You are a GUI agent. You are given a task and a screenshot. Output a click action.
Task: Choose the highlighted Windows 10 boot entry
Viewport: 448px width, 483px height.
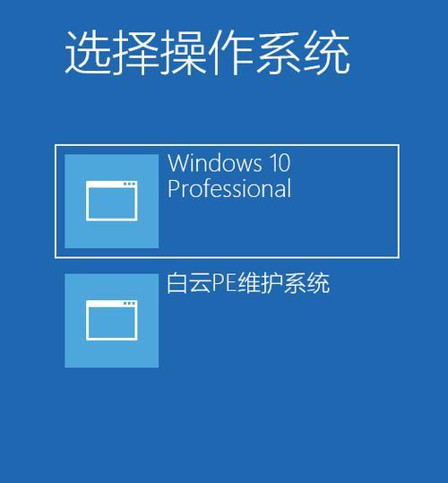tap(228, 201)
